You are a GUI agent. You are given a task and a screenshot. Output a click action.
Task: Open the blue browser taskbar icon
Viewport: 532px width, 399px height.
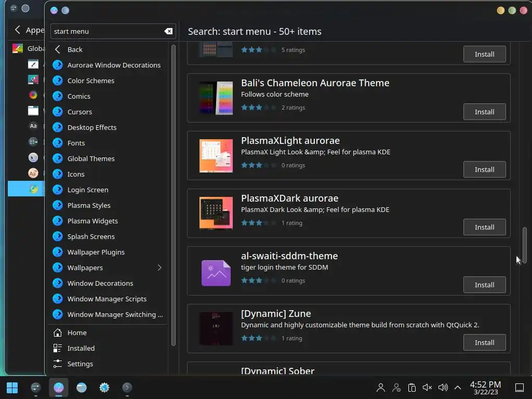[82, 388]
